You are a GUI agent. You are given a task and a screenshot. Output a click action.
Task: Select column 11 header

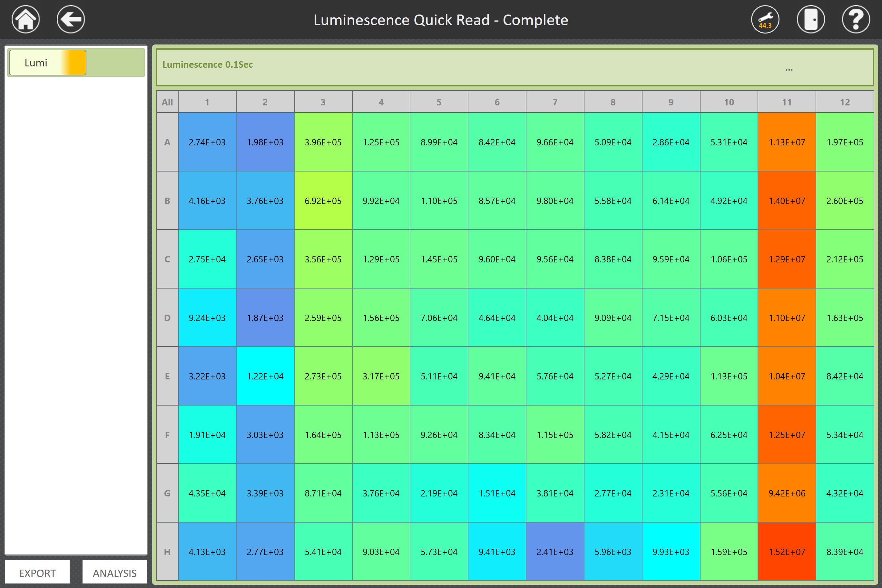point(787,102)
